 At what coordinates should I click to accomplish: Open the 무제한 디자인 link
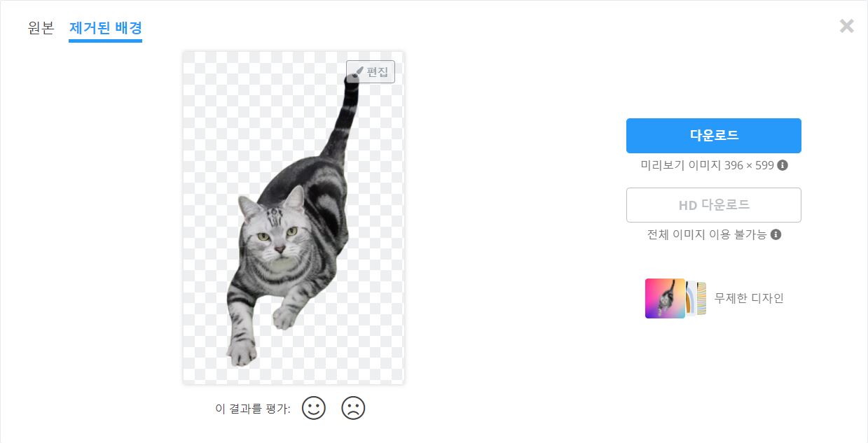pos(749,298)
